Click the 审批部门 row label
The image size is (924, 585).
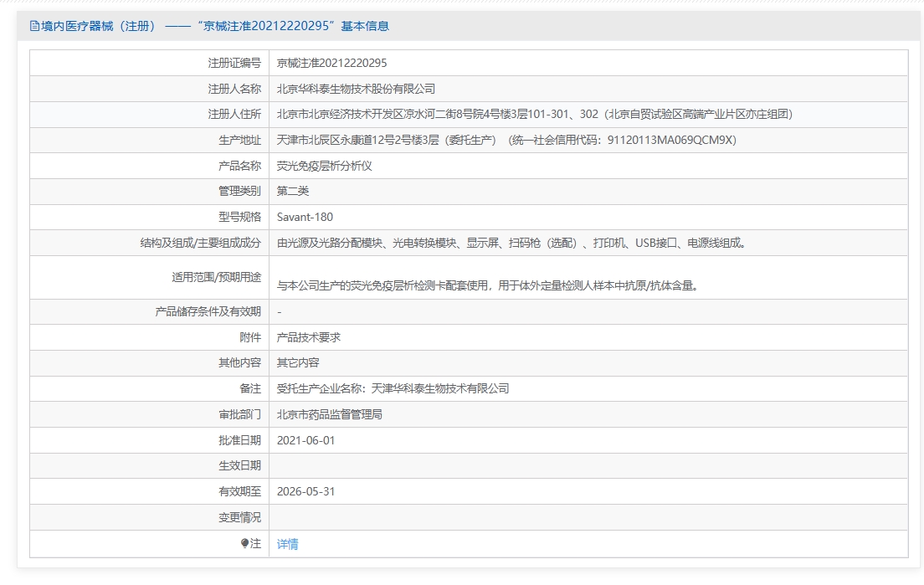(x=239, y=415)
